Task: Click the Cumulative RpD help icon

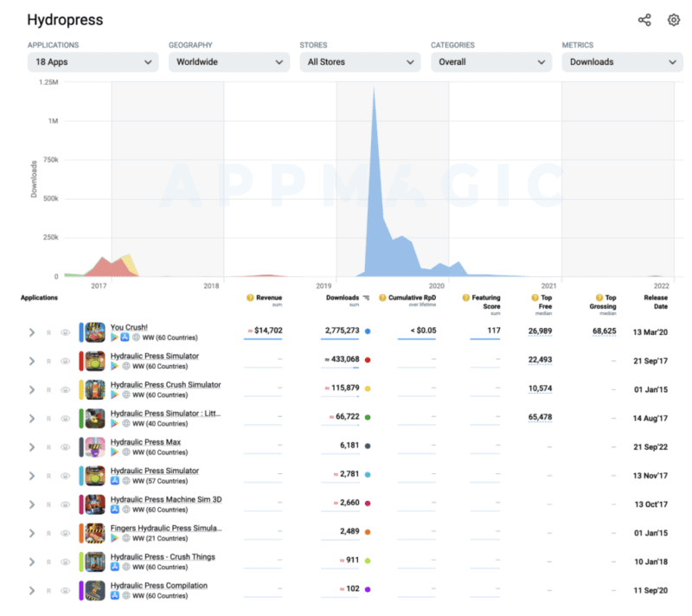Action: click(x=381, y=298)
